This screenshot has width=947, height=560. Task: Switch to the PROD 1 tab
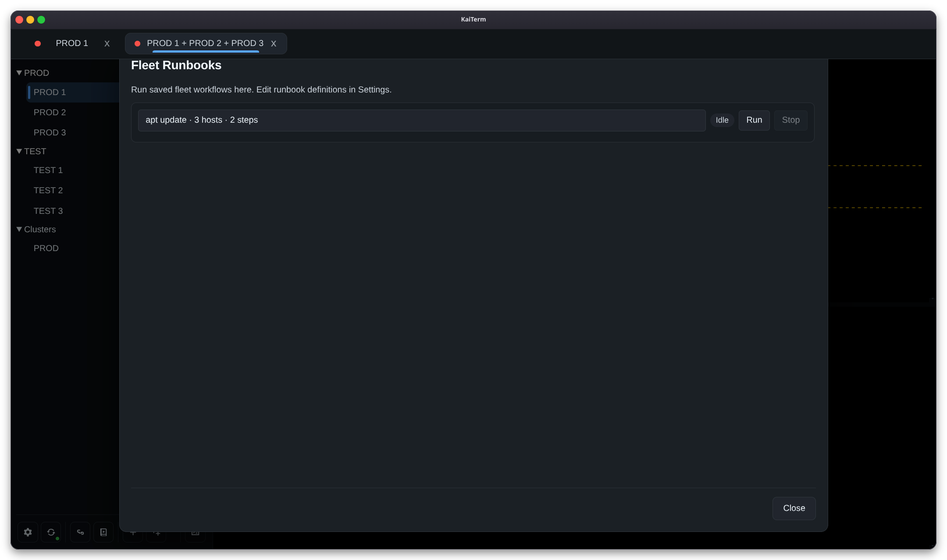pos(72,43)
